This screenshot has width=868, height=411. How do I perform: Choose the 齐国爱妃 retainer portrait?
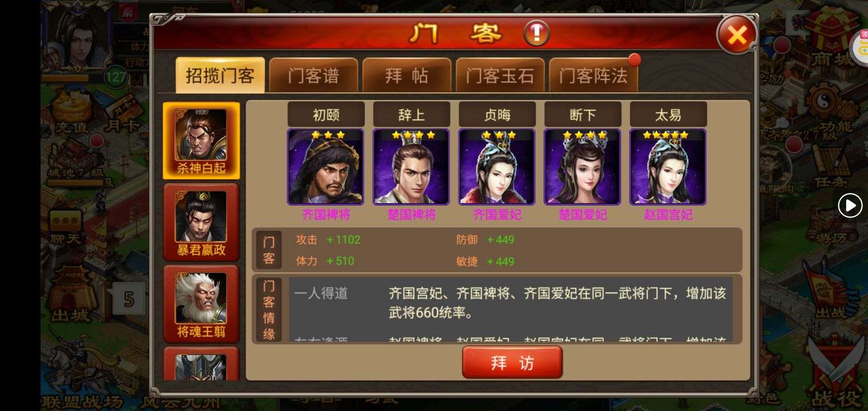click(x=497, y=167)
